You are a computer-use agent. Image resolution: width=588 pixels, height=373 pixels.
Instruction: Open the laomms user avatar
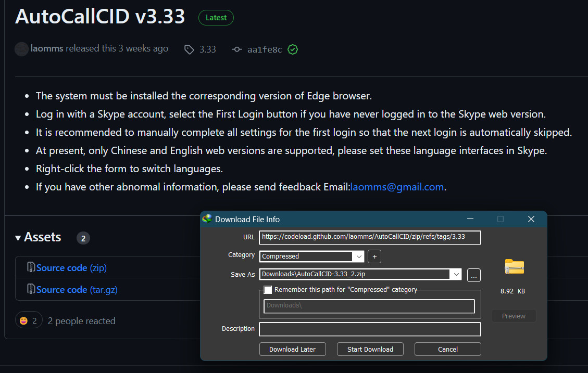[x=21, y=49]
